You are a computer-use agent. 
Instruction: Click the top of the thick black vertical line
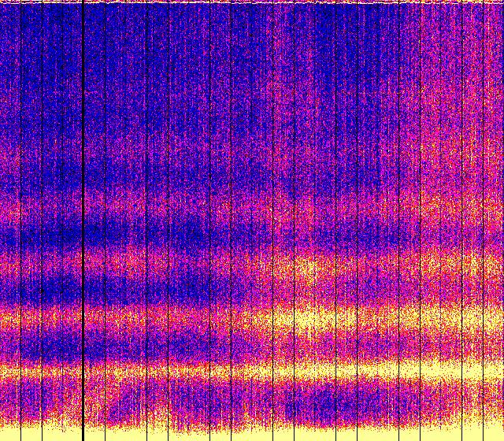pyautogui.click(x=83, y=6)
